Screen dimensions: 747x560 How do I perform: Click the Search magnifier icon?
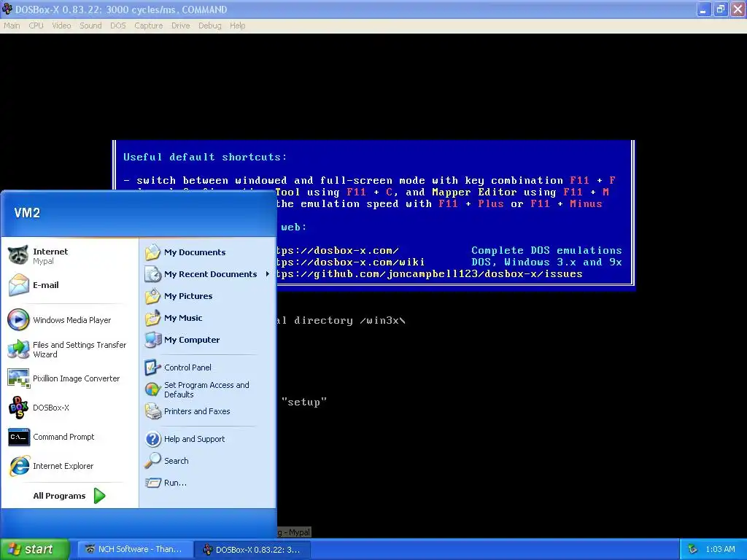coord(153,461)
